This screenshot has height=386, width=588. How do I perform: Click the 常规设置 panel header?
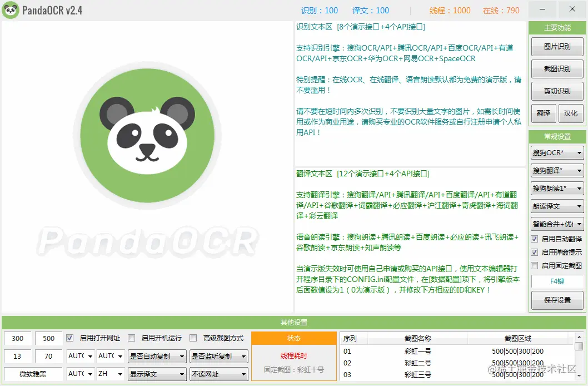pyautogui.click(x=557, y=136)
